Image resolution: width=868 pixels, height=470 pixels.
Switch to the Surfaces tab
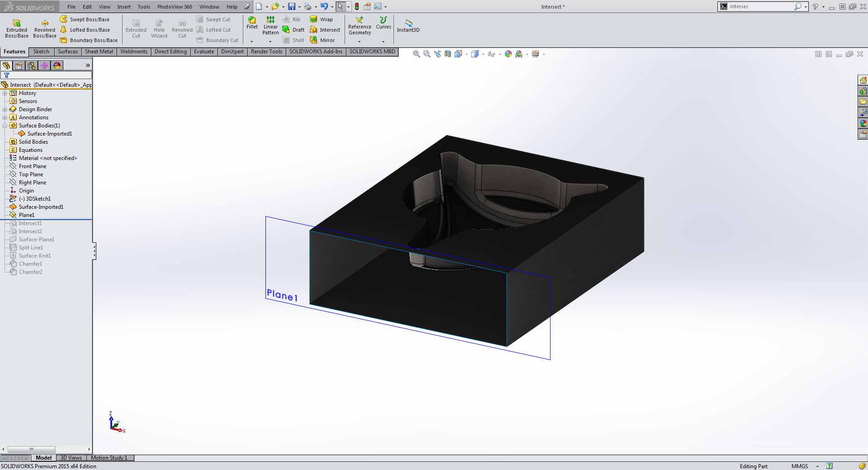tap(67, 52)
